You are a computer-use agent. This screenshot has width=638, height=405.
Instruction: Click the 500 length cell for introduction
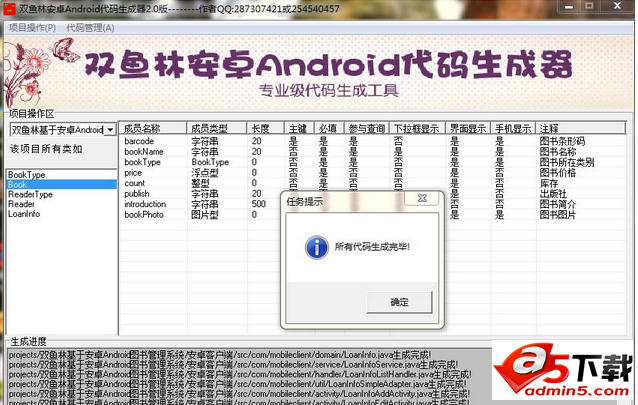click(259, 204)
